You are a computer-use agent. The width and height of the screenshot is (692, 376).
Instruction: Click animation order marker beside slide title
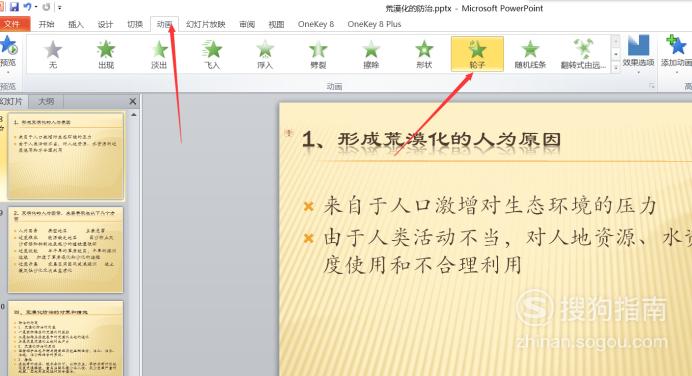[x=289, y=132]
